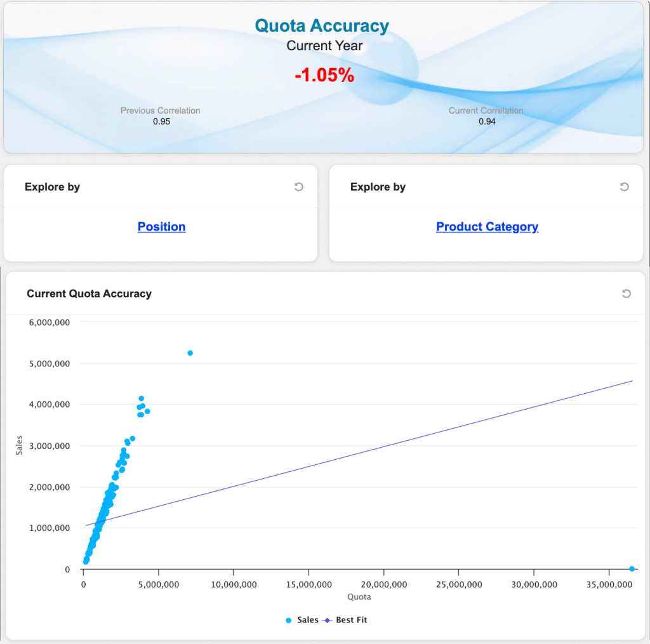650x644 pixels.
Task: Click the Current Quota Accuracy panel heading
Action: (x=89, y=293)
